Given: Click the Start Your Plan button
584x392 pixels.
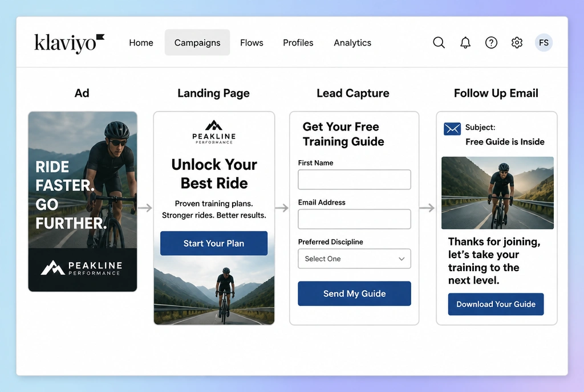Looking at the screenshot, I should coord(214,243).
